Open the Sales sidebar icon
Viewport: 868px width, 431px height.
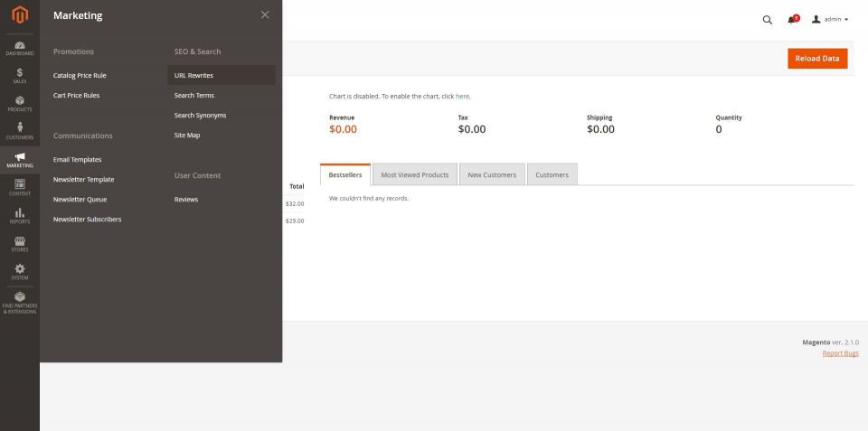[x=19, y=76]
